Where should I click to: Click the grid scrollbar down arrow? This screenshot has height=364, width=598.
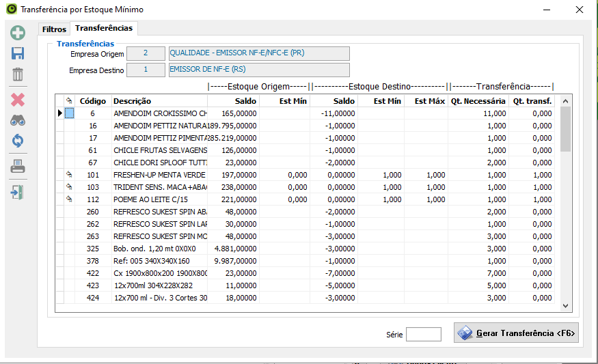[565, 307]
